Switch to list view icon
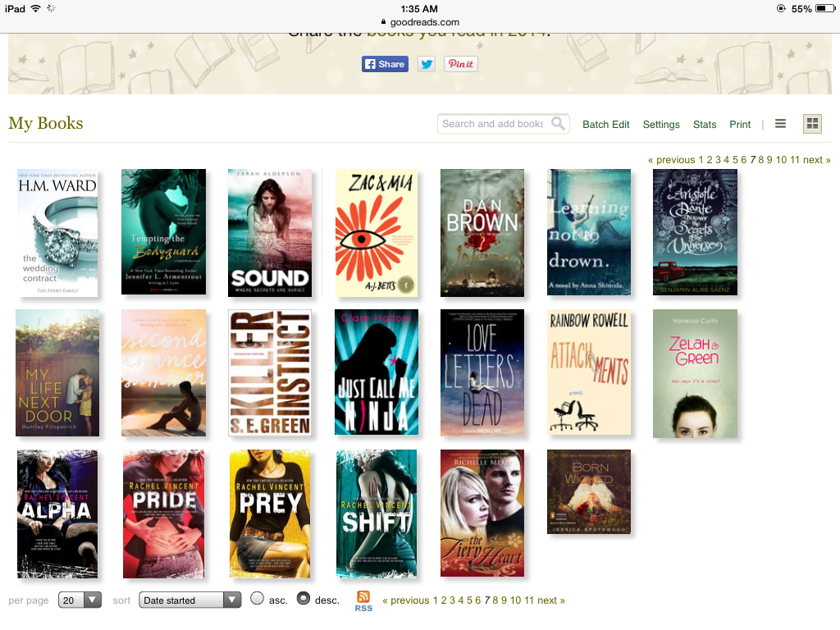Screen dimensions: 840x630 pos(781,124)
